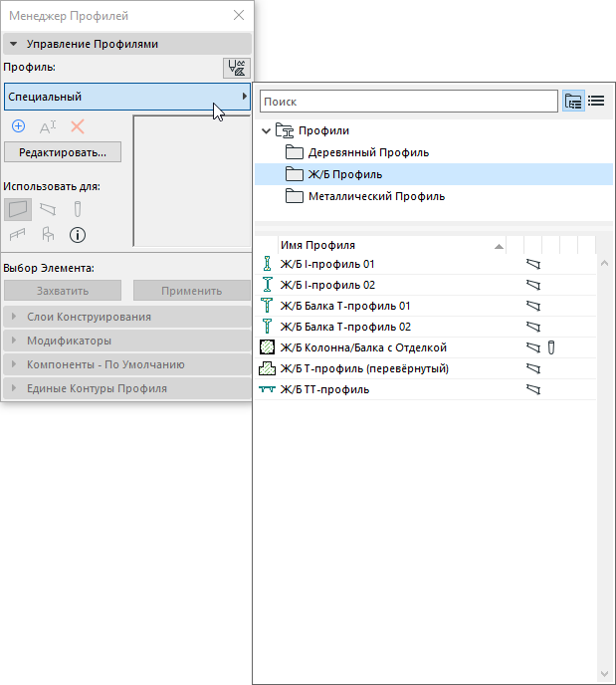Click the Захватить button
Viewport: 616px width, 685px height.
63,291
